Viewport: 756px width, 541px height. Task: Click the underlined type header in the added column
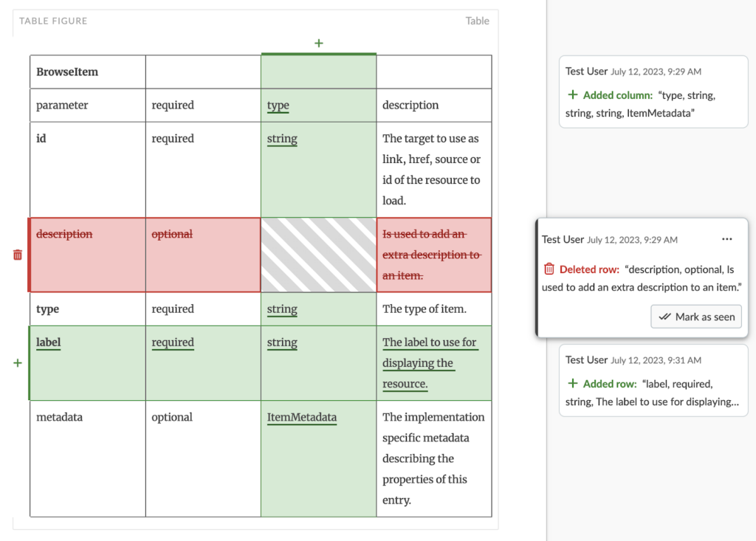pyautogui.click(x=278, y=106)
